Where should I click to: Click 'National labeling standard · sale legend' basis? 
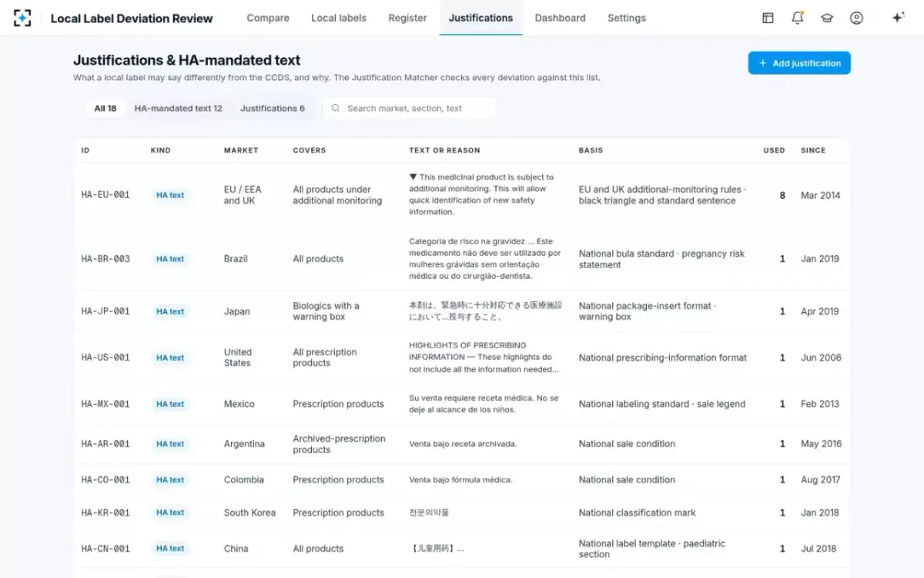tap(662, 404)
